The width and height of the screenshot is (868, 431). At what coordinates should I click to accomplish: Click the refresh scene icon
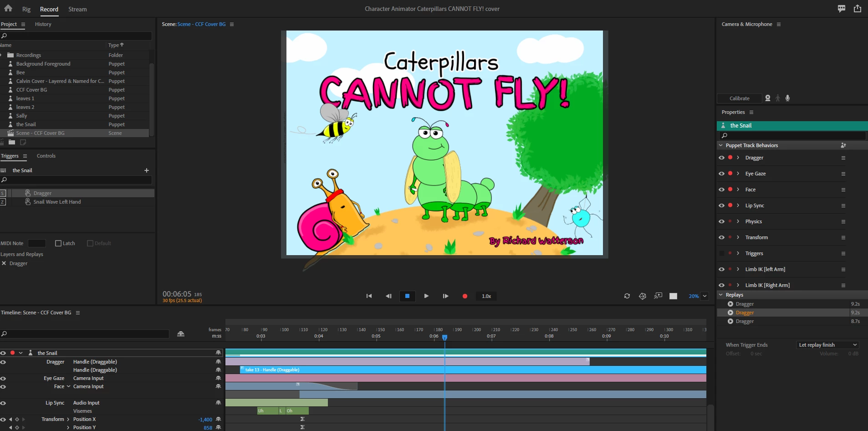[x=627, y=296]
